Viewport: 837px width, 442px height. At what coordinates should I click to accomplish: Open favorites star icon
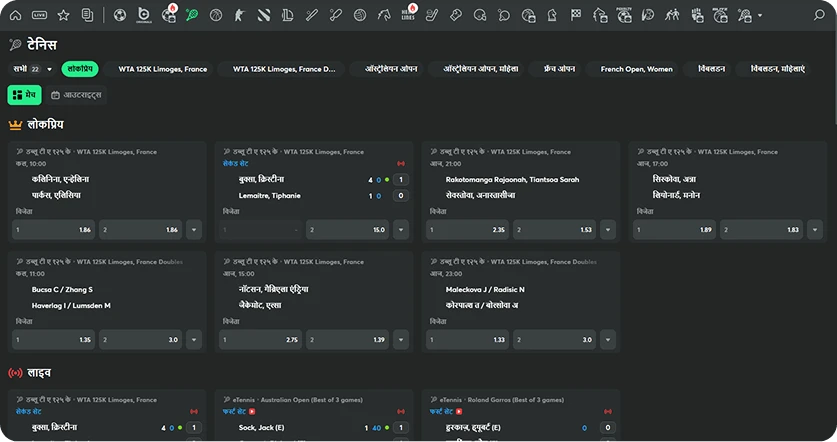coord(64,15)
